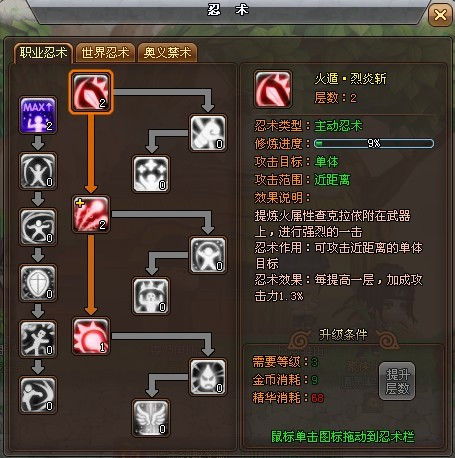Select the greyed spinning figure skill icon
This screenshot has height=458, width=455.
pyautogui.click(x=38, y=227)
